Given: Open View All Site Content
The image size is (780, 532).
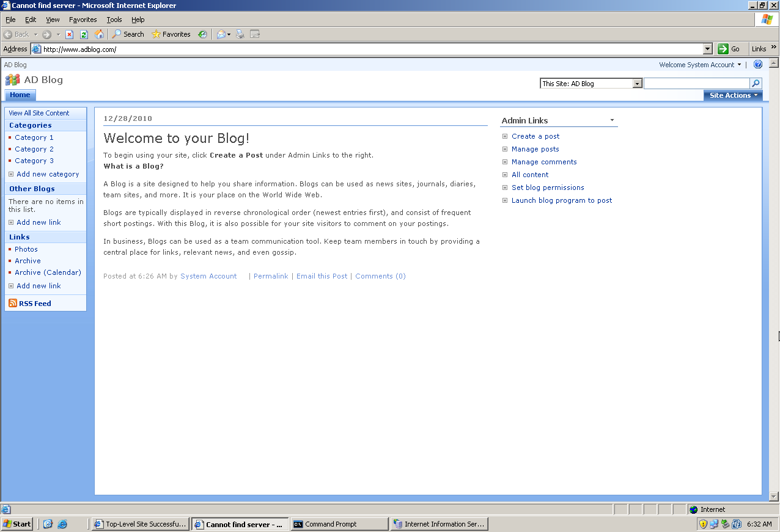Looking at the screenshot, I should coord(39,113).
